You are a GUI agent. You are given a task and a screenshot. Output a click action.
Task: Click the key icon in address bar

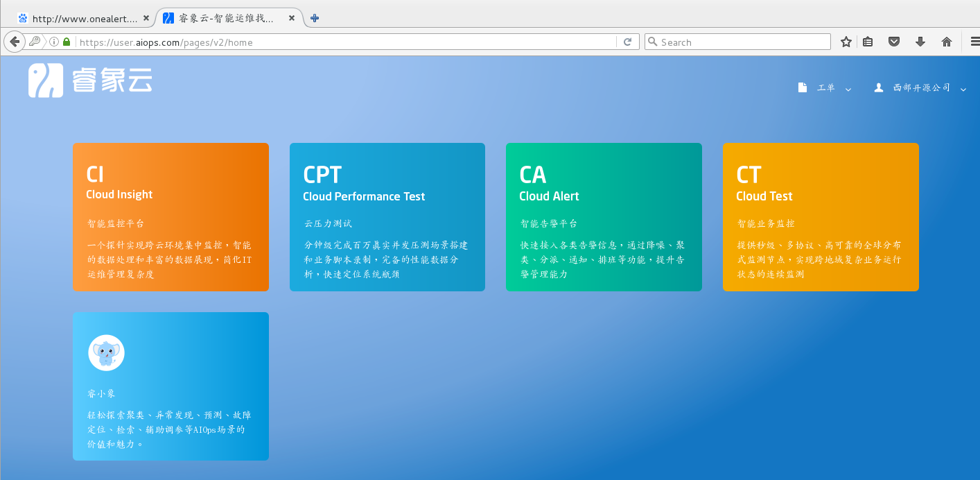pos(35,42)
